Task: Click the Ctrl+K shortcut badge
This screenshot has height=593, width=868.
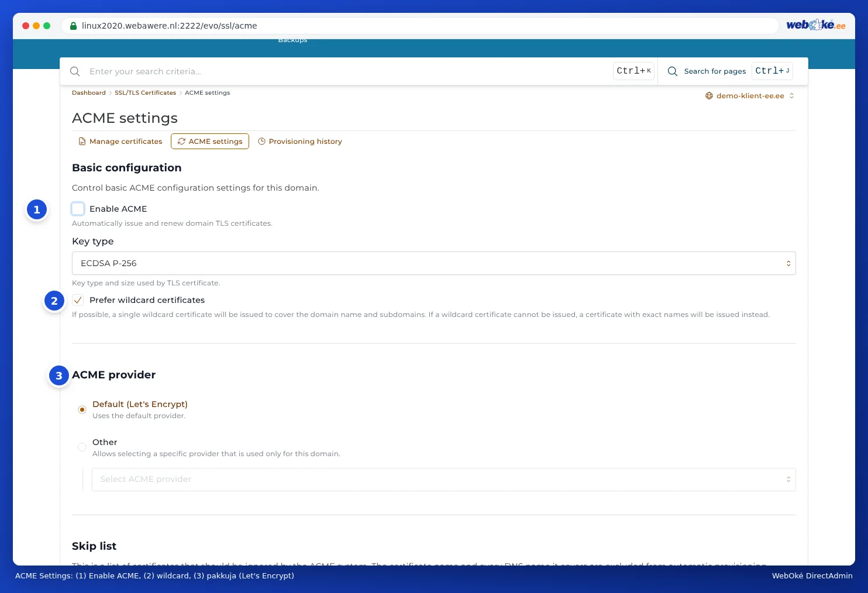Action: [633, 71]
